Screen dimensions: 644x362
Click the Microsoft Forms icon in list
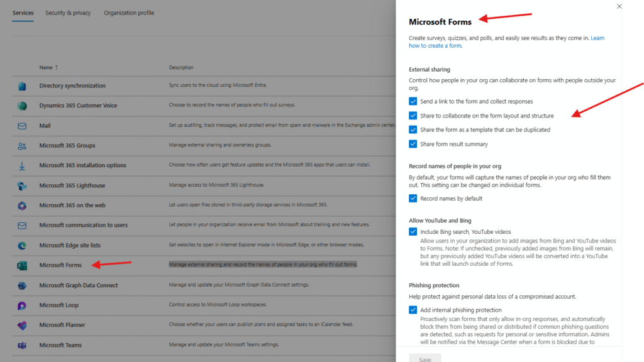pyautogui.click(x=22, y=265)
